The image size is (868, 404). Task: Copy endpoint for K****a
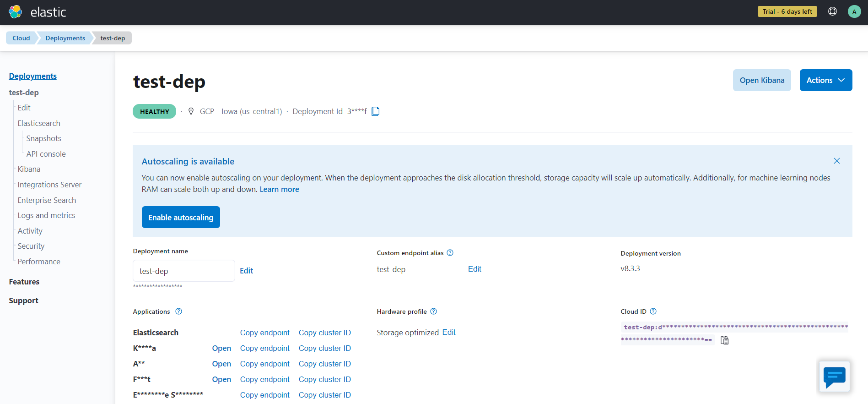click(264, 348)
